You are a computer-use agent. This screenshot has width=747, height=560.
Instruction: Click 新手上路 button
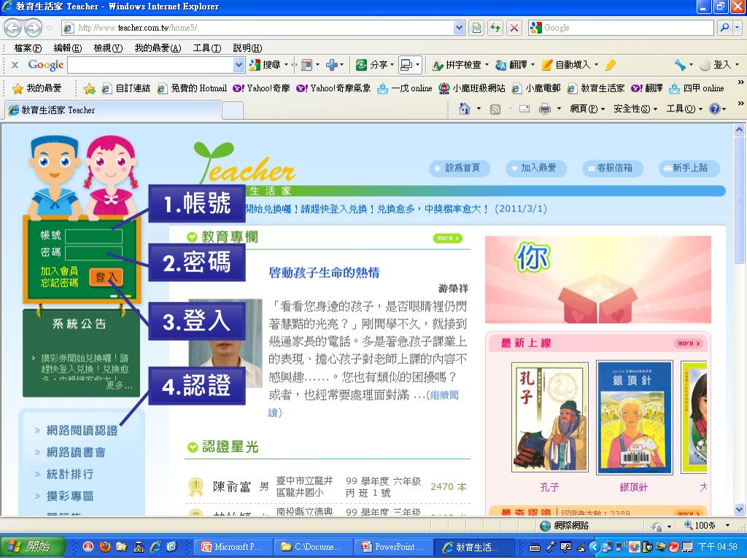[689, 168]
